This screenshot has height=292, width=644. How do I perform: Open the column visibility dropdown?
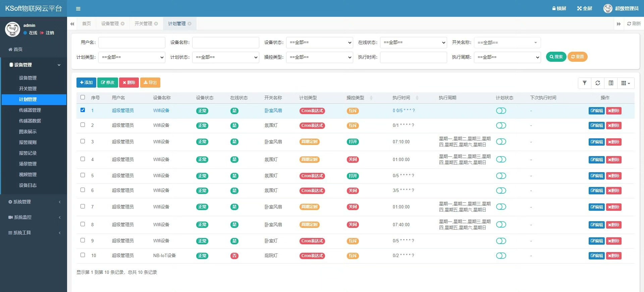point(626,83)
